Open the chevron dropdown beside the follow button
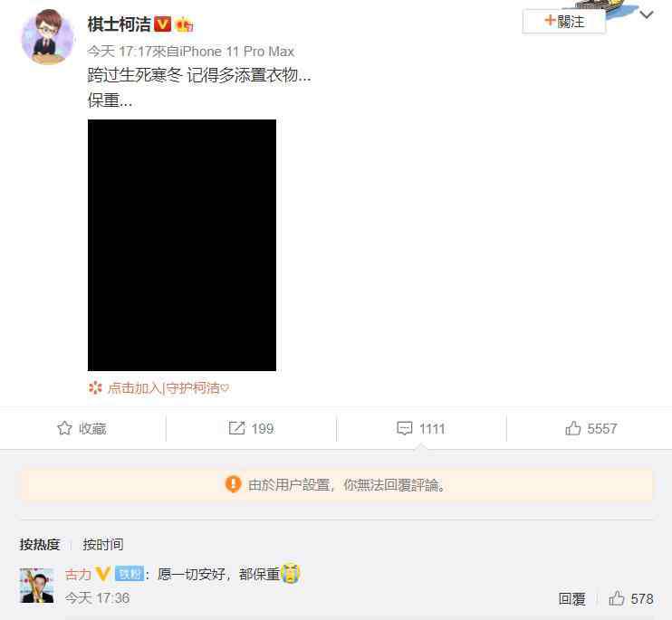 tap(647, 15)
